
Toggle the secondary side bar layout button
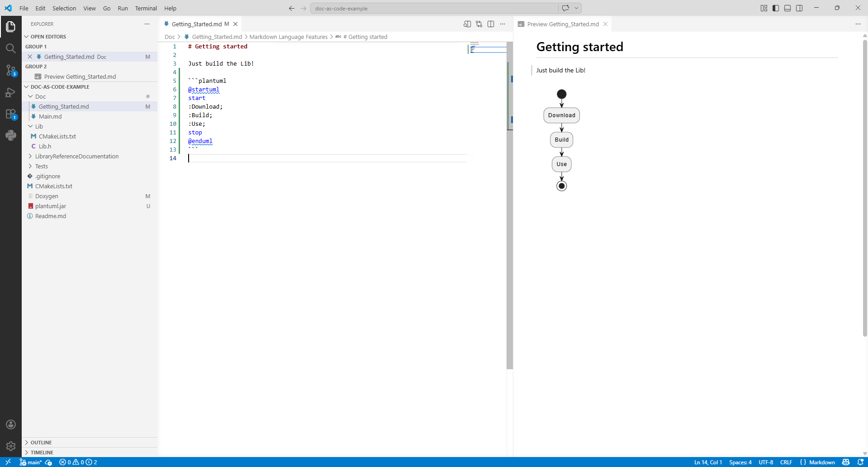[799, 8]
